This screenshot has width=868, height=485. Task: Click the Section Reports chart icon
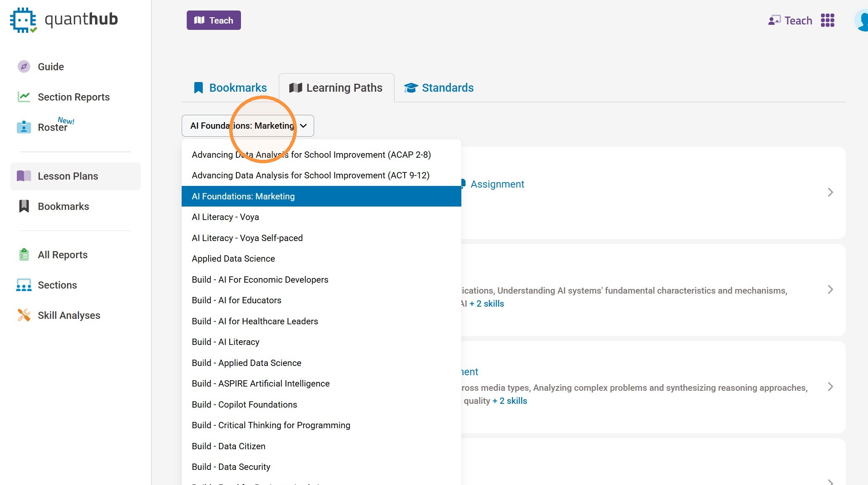coord(24,97)
